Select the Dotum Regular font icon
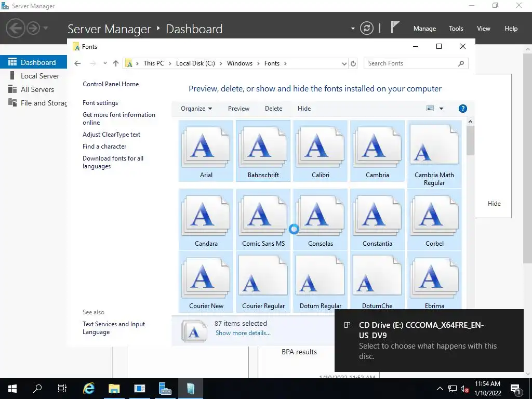Screen dimensions: 532x399 pos(320,282)
